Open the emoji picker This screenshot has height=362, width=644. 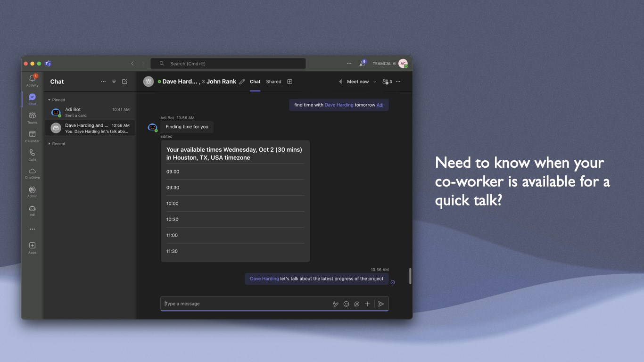click(346, 304)
